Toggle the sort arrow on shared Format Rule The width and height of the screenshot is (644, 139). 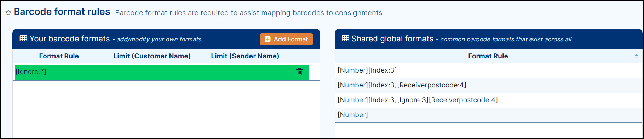pyautogui.click(x=636, y=56)
